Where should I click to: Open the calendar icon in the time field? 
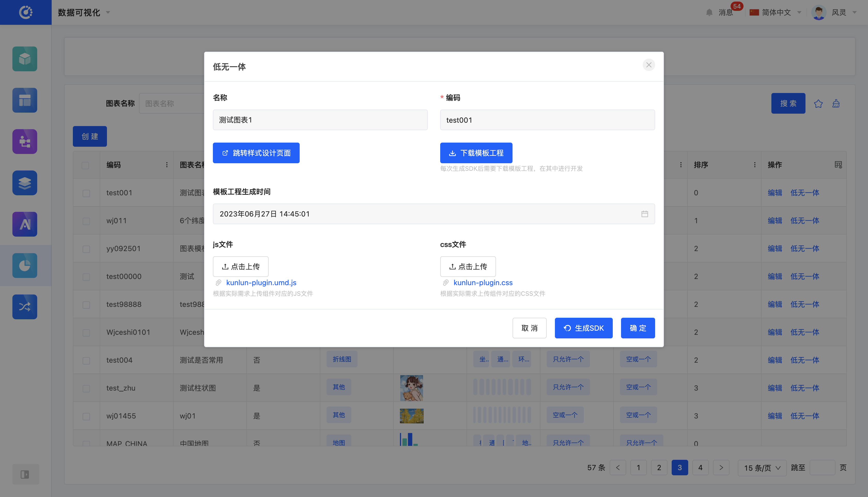pos(645,214)
